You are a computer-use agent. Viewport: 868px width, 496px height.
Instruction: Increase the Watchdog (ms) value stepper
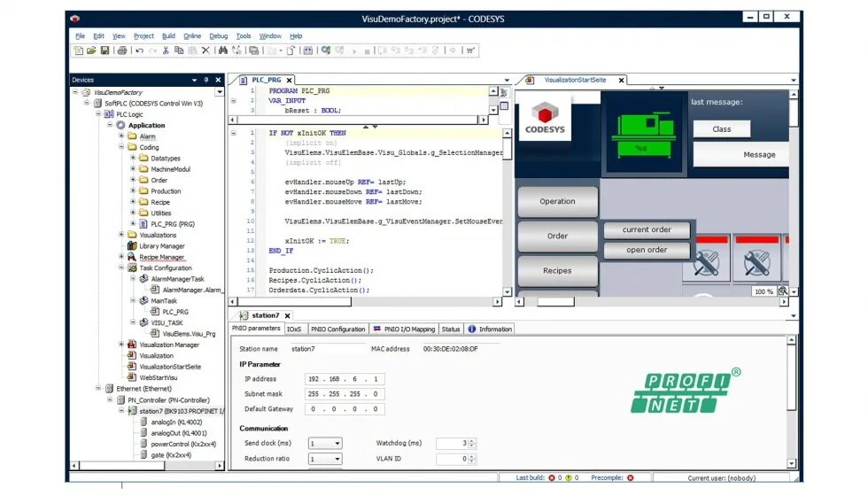click(x=471, y=441)
